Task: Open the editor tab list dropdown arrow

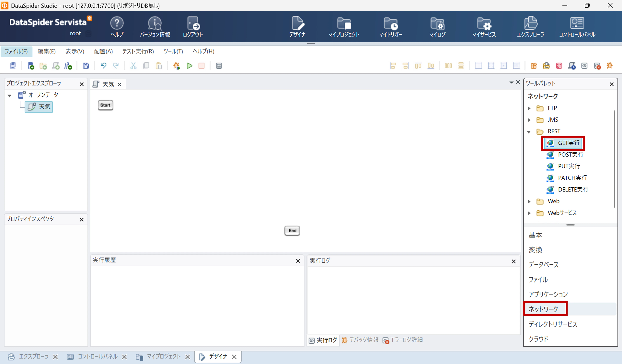Action: click(511, 82)
